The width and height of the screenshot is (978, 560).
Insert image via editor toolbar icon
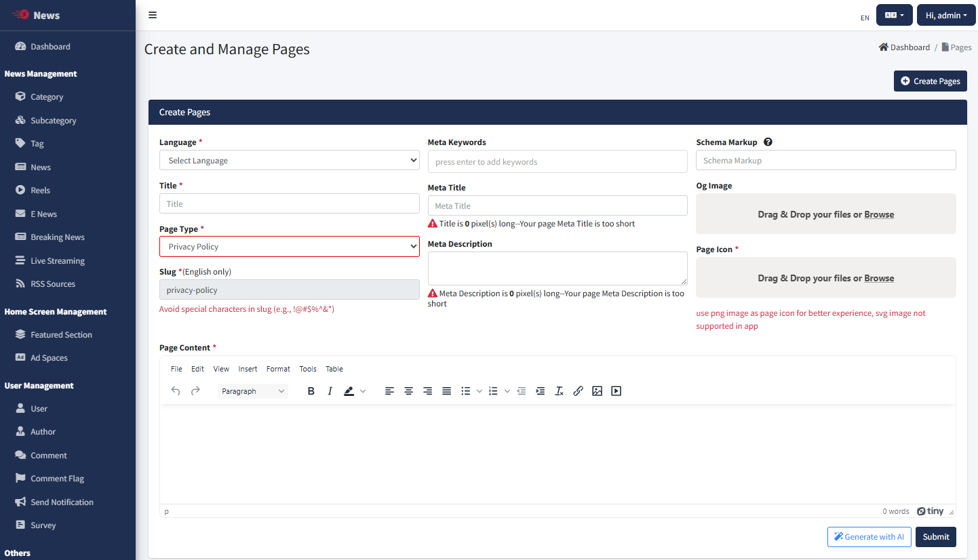click(x=597, y=391)
